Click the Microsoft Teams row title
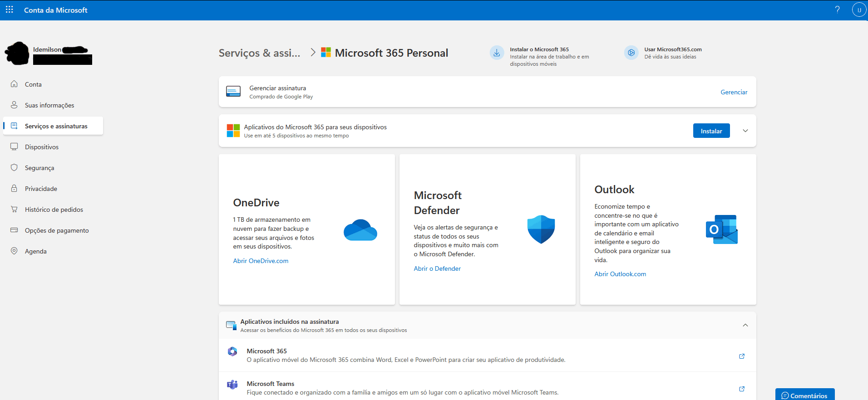Viewport: 868px width, 400px height. point(271,384)
